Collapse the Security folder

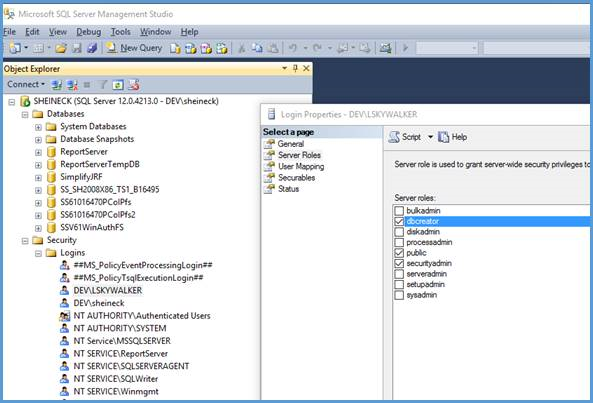click(25, 241)
